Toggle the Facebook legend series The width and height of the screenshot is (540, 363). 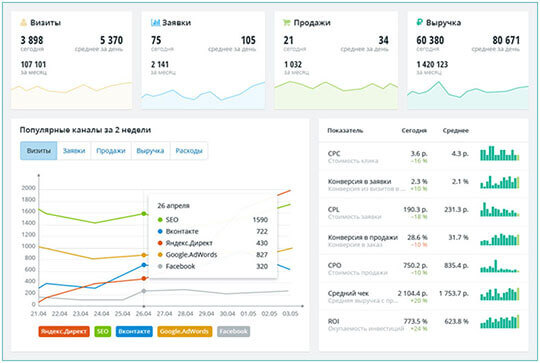click(233, 331)
